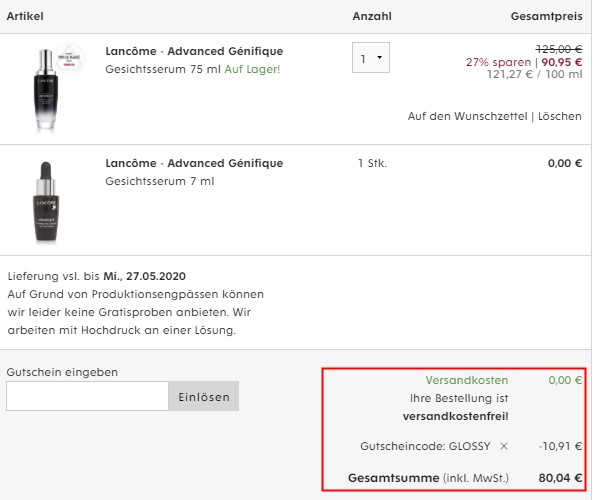Click the Artikel column header
The image size is (593, 500).
(x=25, y=16)
